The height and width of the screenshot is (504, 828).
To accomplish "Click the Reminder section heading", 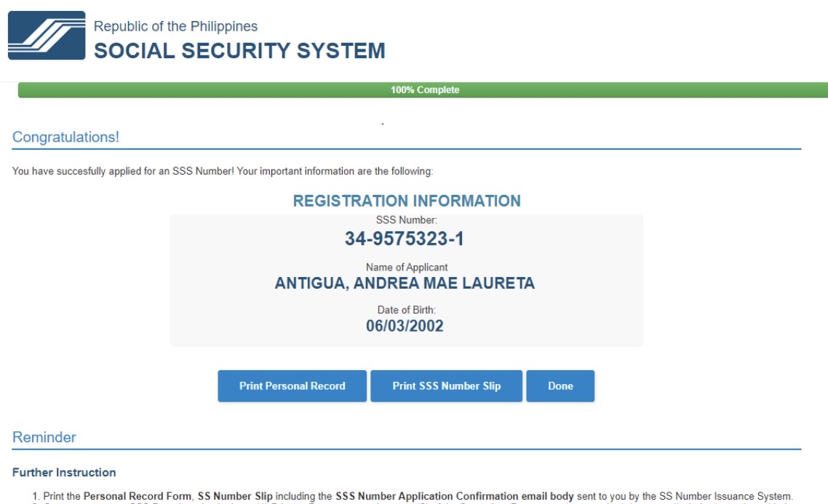I will click(x=44, y=437).
